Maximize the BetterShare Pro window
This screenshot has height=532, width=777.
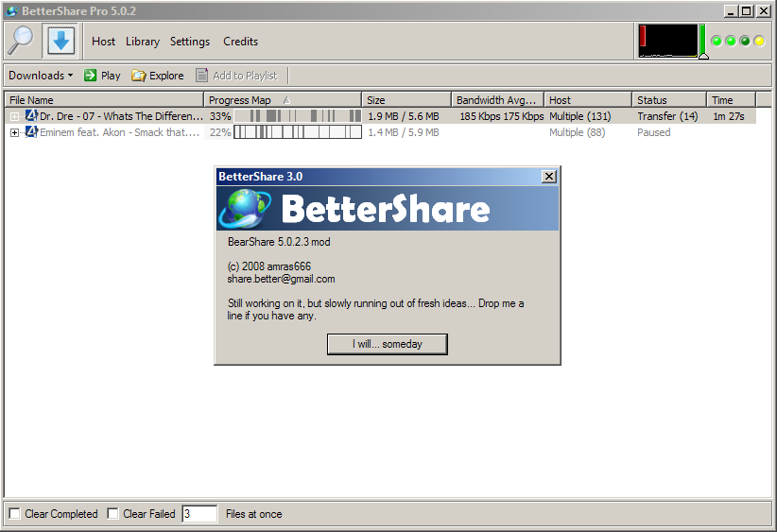click(746, 11)
